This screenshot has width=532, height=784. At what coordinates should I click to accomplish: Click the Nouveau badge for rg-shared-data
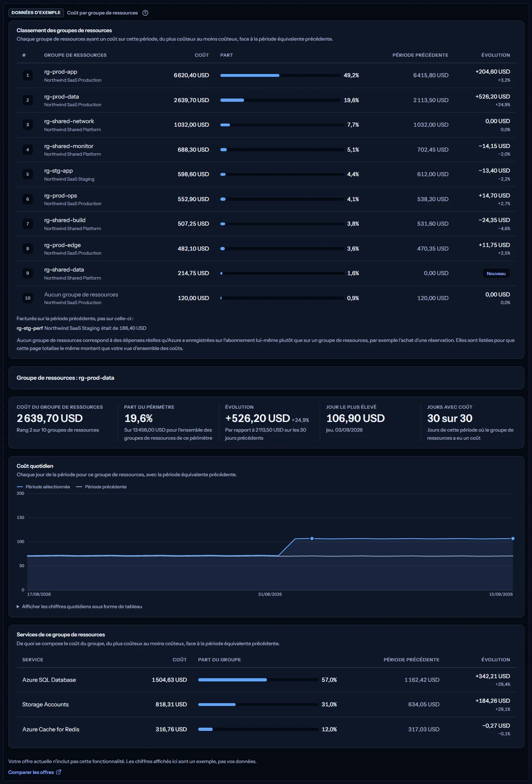click(496, 274)
